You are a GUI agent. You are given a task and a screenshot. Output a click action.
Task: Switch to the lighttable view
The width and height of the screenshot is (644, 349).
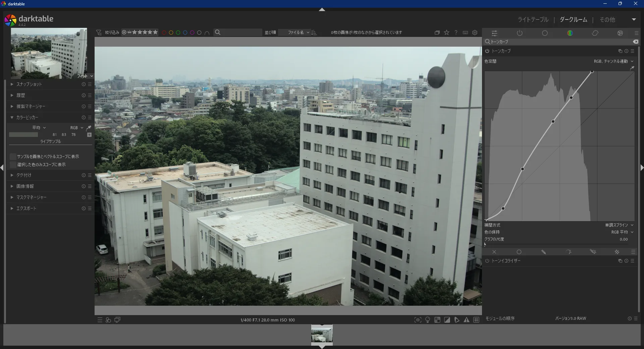coord(533,19)
